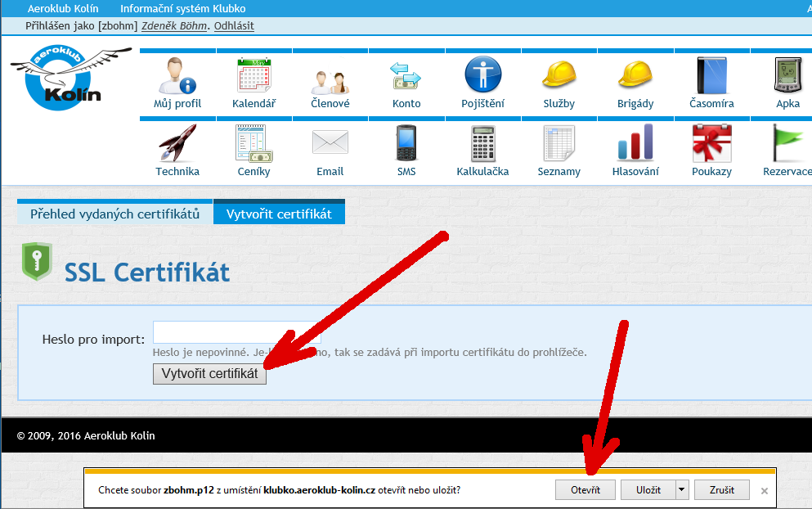Focus the Heslo pro import field

coord(236,332)
